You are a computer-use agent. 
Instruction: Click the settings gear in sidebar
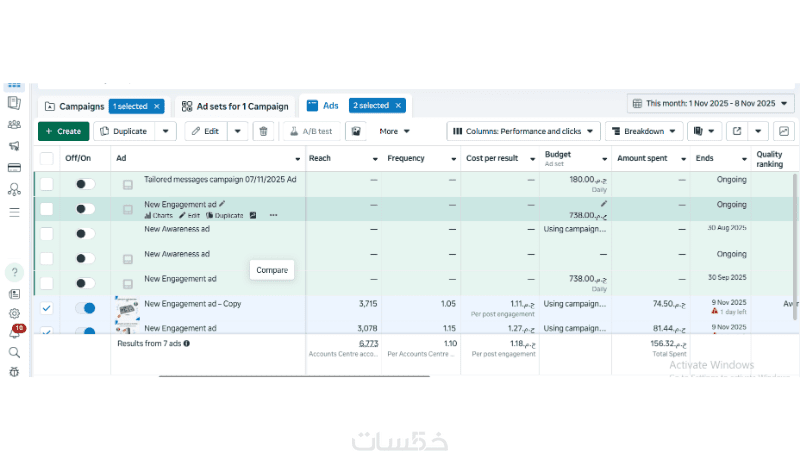click(14, 314)
